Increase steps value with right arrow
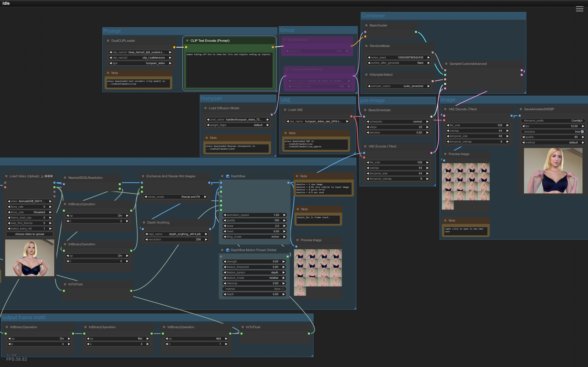588x367 pixels. pyautogui.click(x=427, y=127)
